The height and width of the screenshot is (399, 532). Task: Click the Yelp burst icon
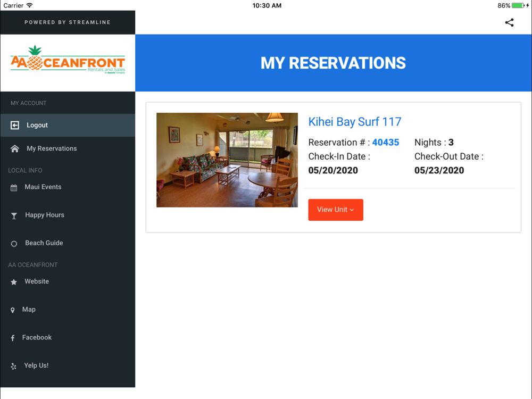tap(13, 366)
